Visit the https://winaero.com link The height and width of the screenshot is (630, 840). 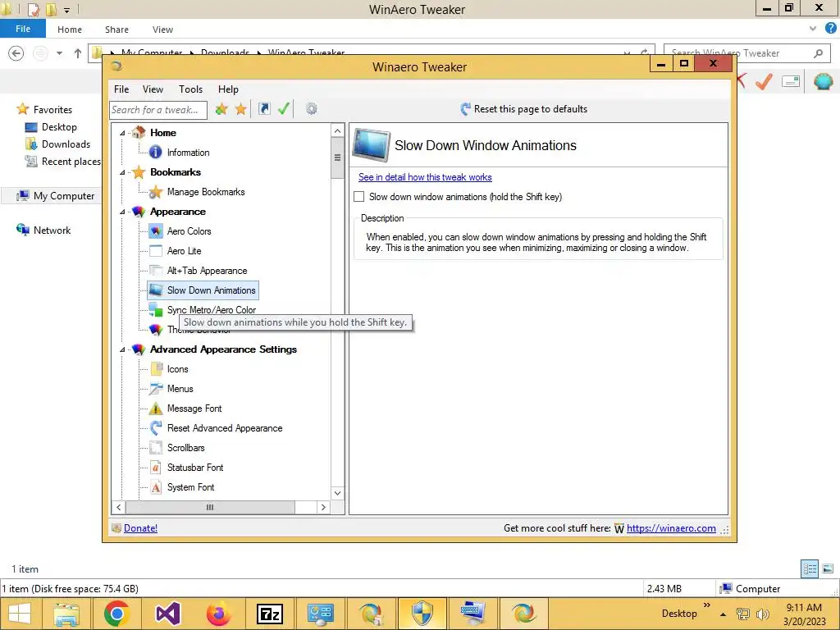pos(671,528)
